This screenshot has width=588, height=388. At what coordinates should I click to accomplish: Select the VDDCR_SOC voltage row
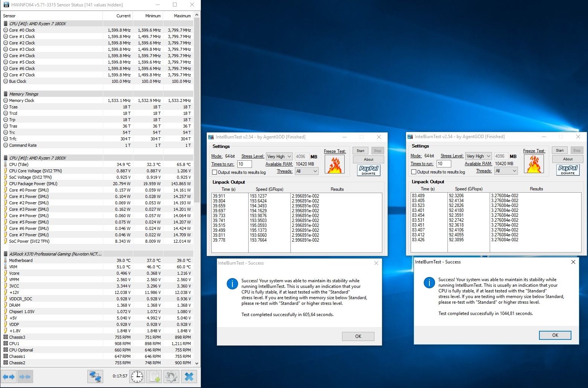[97, 299]
